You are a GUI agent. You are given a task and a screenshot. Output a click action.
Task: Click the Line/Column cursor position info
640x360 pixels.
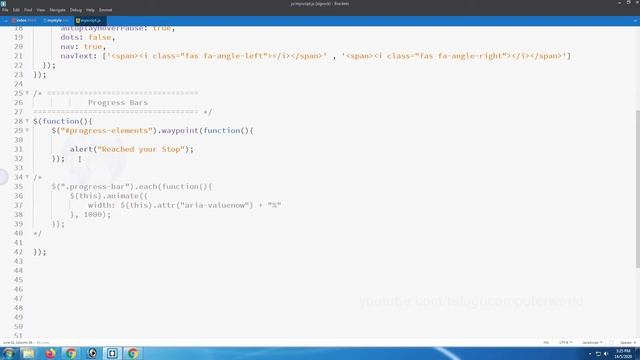click(x=18, y=342)
